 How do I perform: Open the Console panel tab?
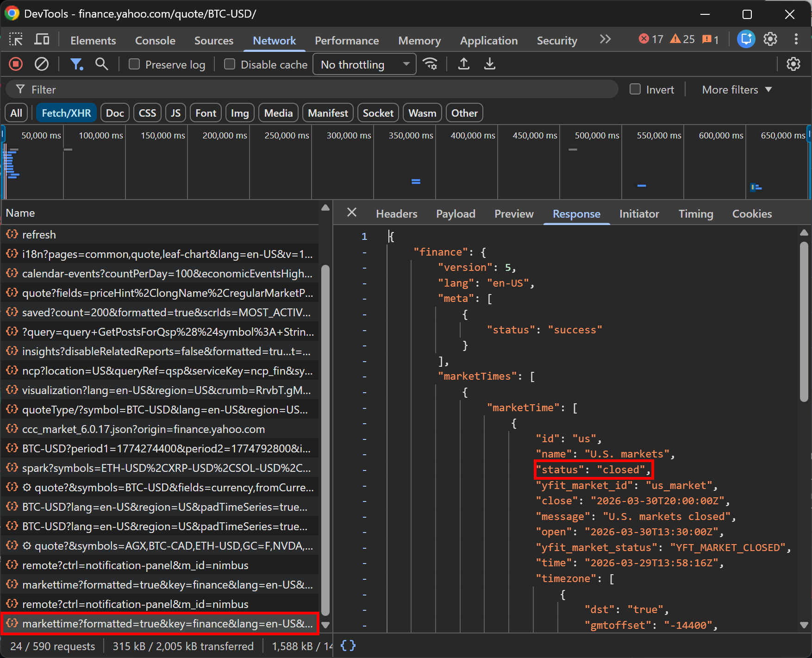[155, 40]
